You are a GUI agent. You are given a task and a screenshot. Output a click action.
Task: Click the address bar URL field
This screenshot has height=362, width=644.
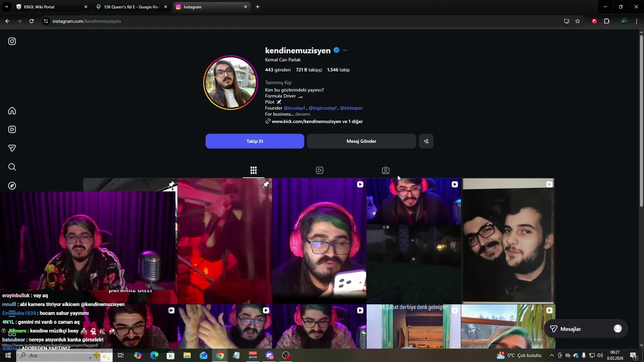coord(302,21)
